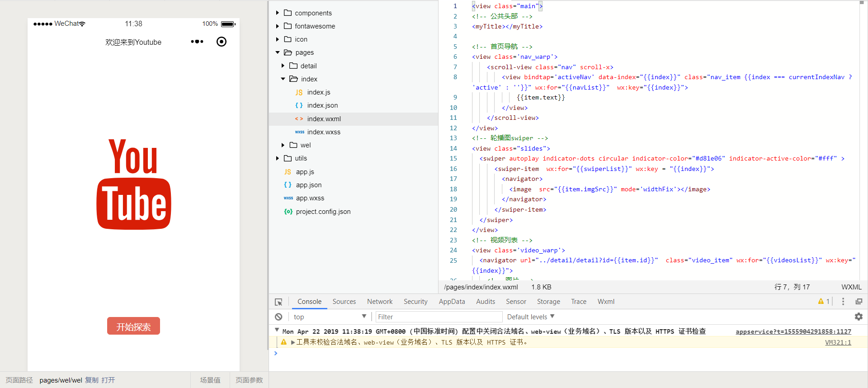The image size is (868, 388).
Task: Click the open index folder icon
Action: 293,79
